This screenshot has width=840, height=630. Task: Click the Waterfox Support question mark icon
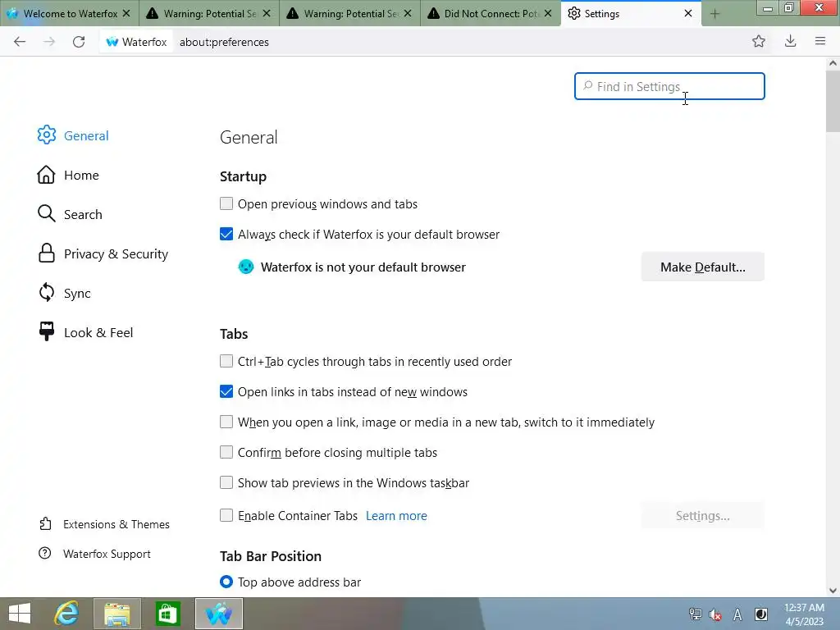pos(45,553)
